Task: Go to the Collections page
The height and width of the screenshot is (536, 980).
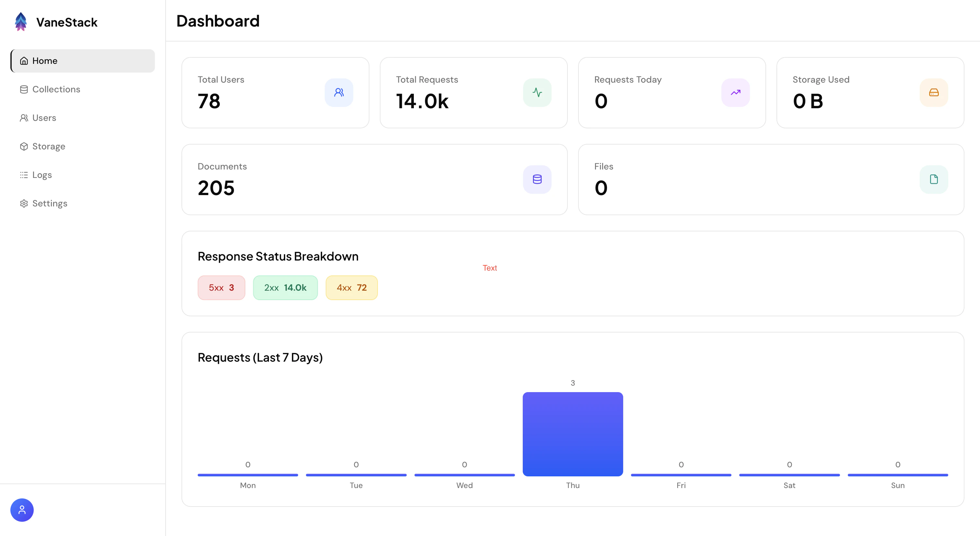Action: click(56, 89)
